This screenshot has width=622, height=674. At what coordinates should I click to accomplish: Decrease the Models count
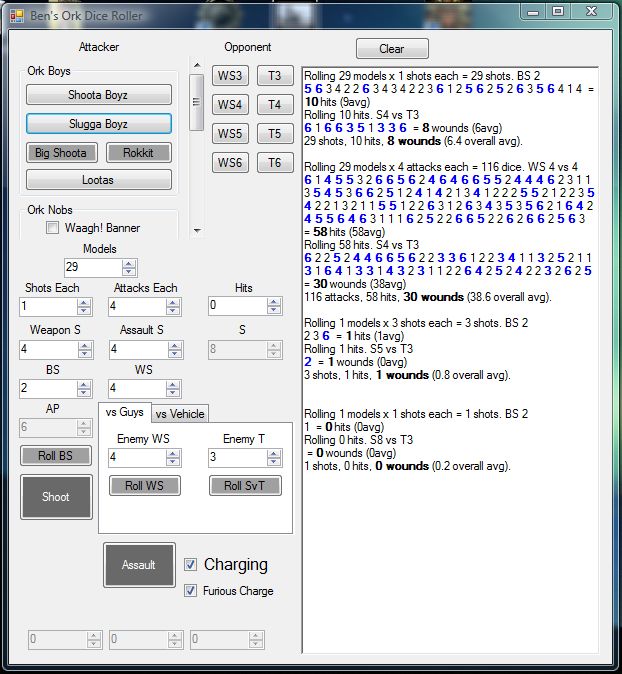click(129, 271)
